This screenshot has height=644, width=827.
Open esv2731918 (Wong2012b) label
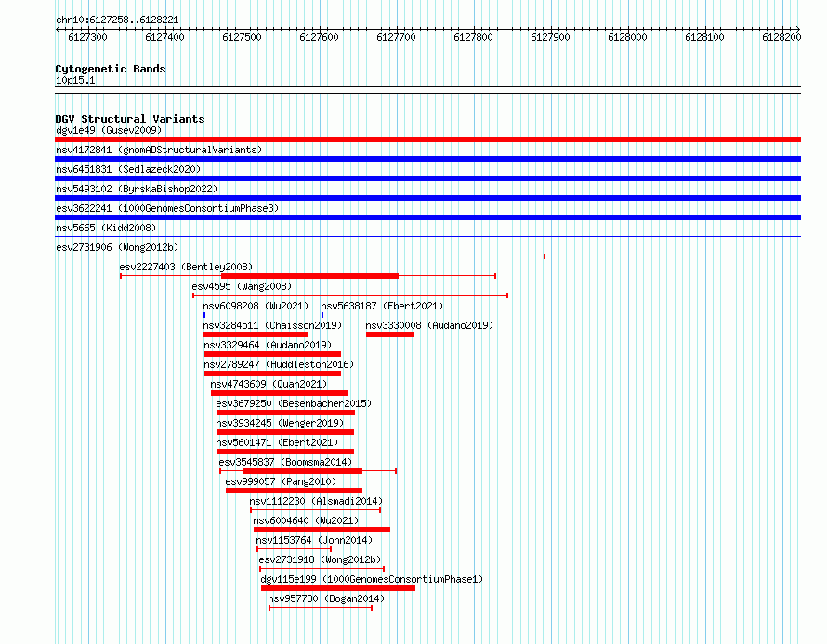(x=320, y=559)
